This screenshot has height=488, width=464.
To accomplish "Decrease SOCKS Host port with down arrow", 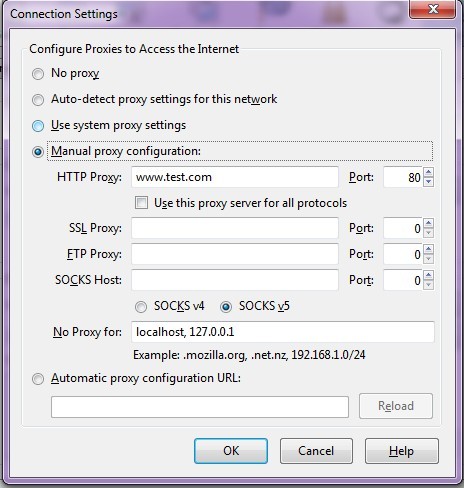I will click(429, 285).
